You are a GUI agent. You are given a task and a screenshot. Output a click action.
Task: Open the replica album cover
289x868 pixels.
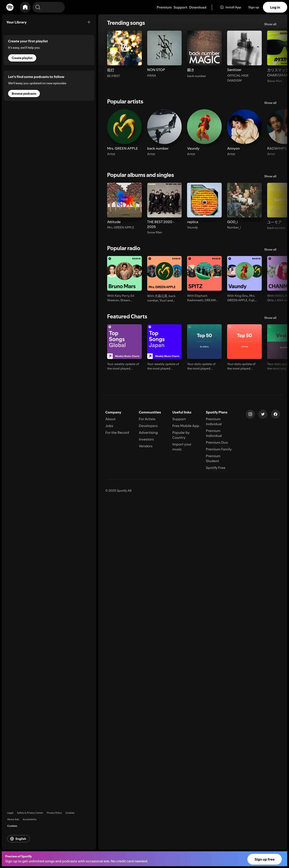(x=205, y=200)
